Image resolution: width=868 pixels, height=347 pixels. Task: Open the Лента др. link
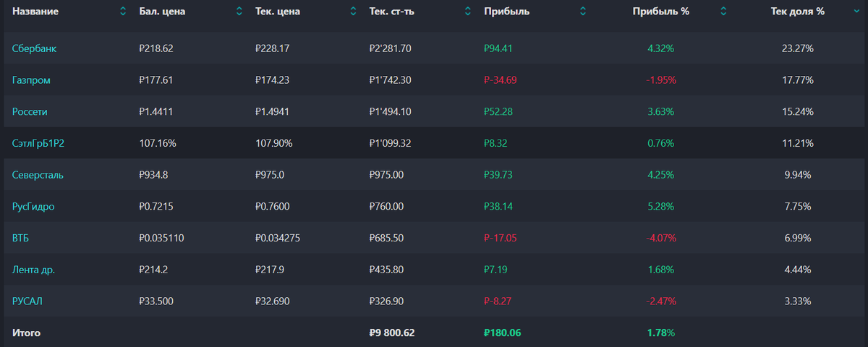[33, 270]
